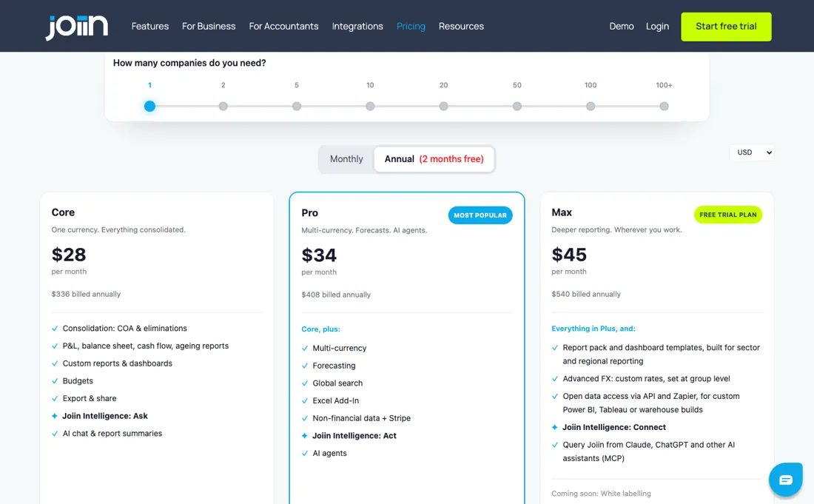Click the Core plan title

point(63,212)
